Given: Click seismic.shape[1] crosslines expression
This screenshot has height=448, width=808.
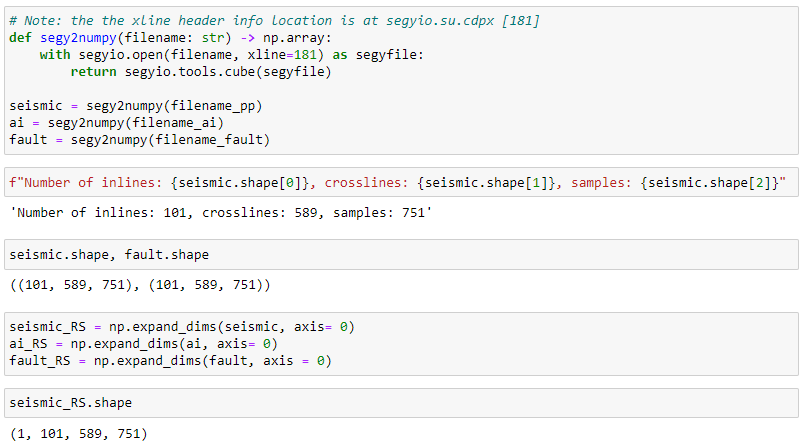Looking at the screenshot, I should point(486,182).
